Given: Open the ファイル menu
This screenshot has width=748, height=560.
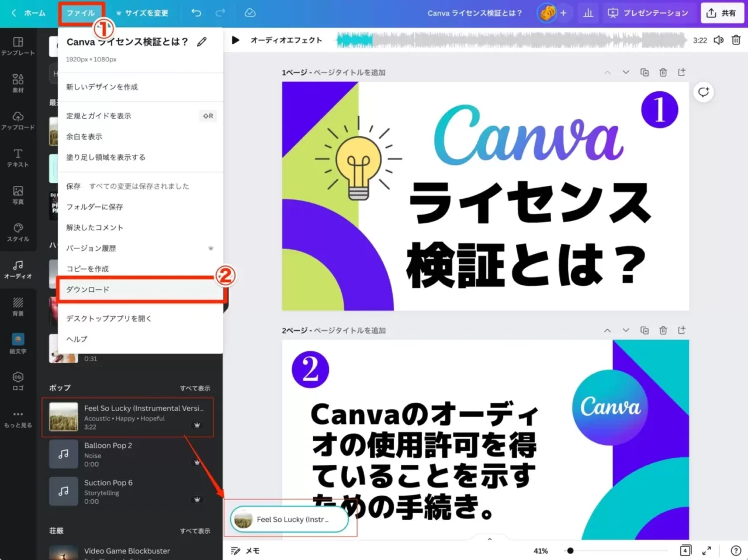Looking at the screenshot, I should [81, 13].
